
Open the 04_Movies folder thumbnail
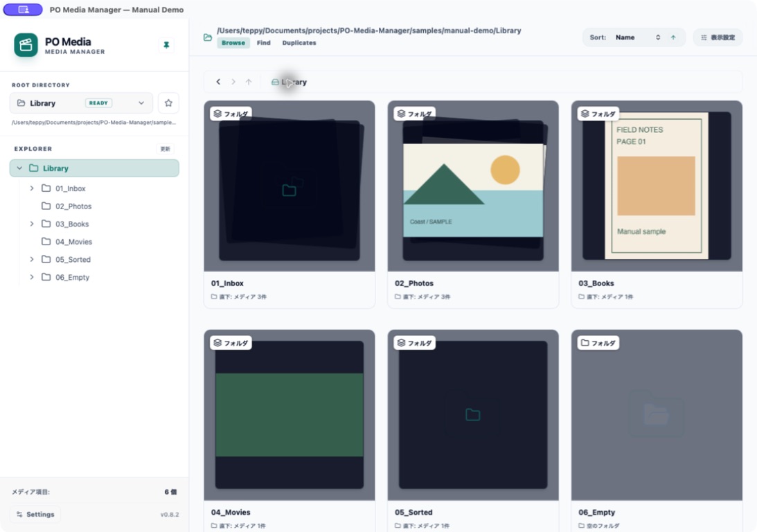click(290, 415)
